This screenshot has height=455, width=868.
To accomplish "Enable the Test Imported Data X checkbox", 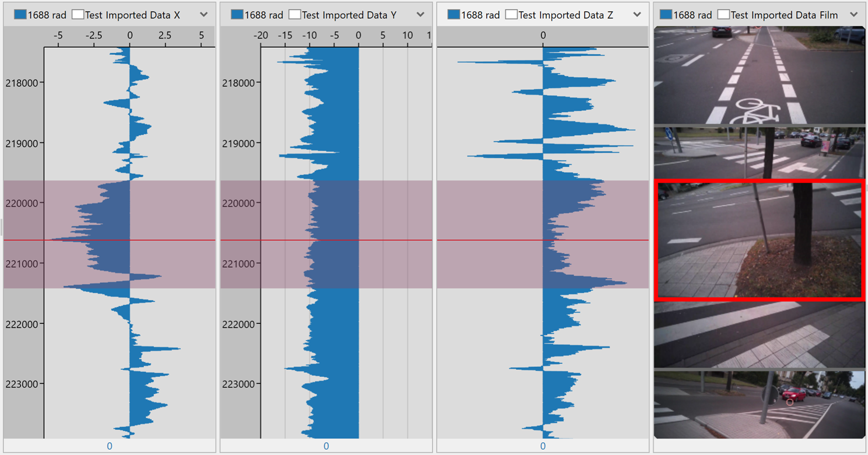I will [x=78, y=15].
